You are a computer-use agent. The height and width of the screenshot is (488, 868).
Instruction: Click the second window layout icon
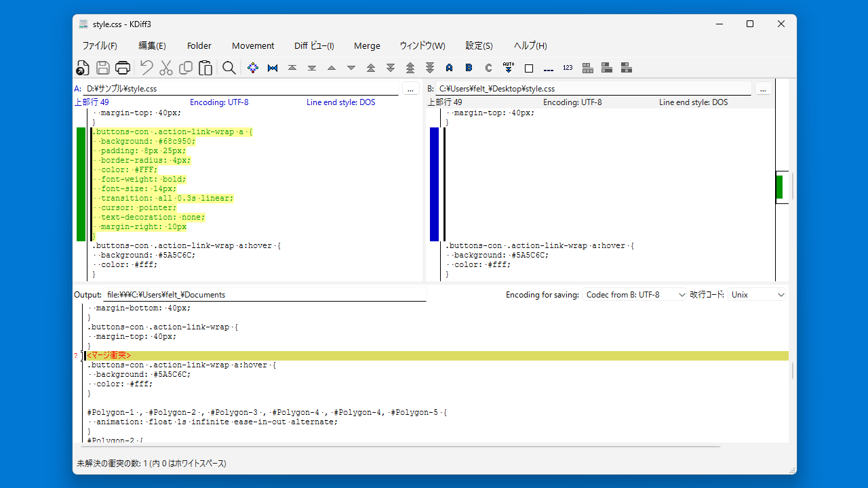coord(607,68)
